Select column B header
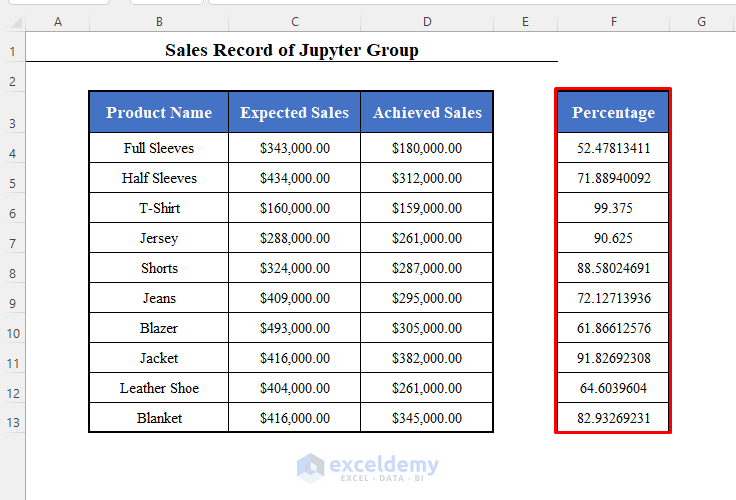Viewport: 736px width, 500px height. (x=158, y=22)
